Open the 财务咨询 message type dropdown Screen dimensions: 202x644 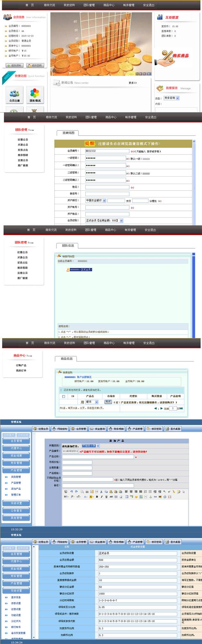coord(172,98)
